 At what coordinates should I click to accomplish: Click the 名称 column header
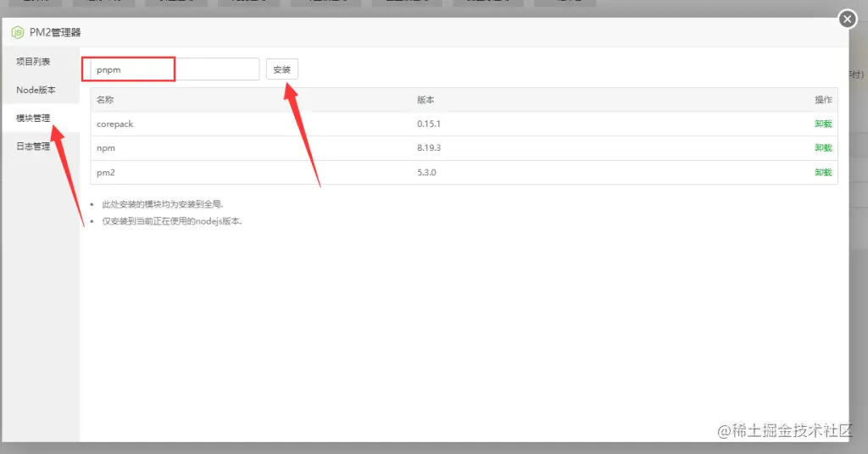(105, 100)
